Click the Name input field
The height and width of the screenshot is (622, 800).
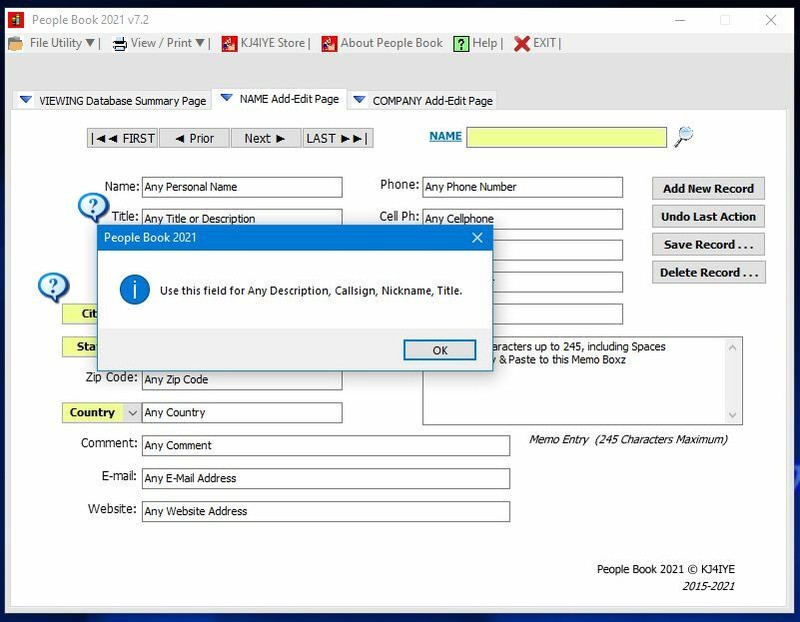(242, 187)
